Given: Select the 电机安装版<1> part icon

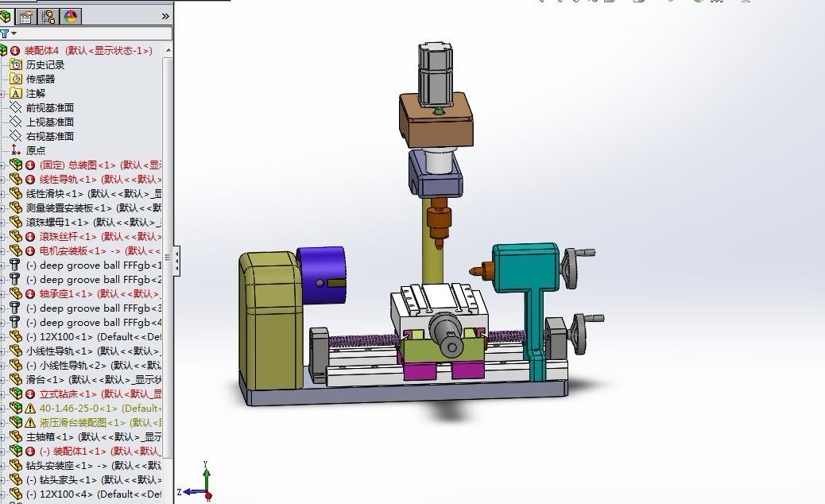Looking at the screenshot, I should [16, 250].
